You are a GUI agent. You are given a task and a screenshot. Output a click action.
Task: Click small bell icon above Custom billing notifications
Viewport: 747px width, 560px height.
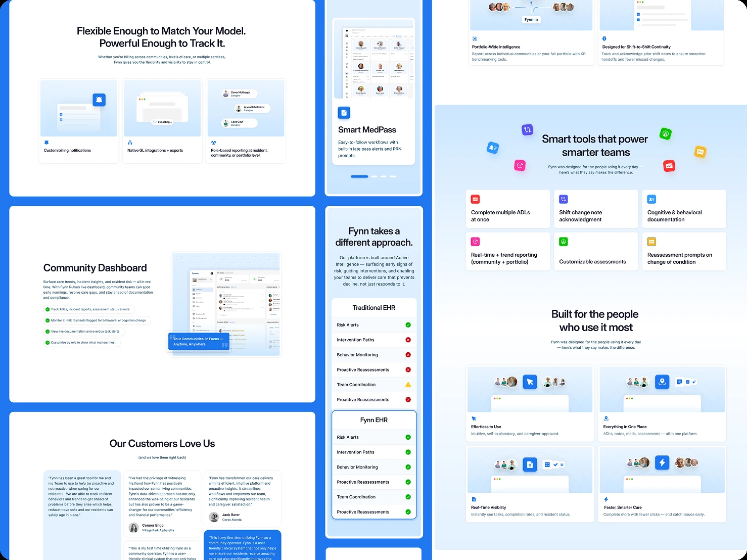pyautogui.click(x=46, y=143)
